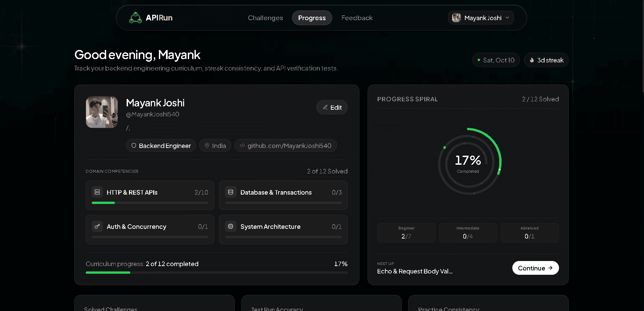
Task: Open the Challenges tab
Action: tap(265, 18)
